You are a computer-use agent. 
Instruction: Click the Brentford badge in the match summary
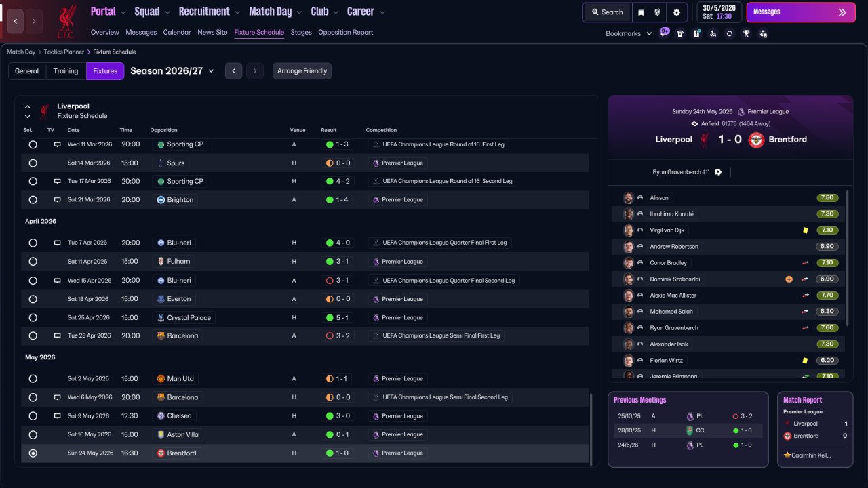pyautogui.click(x=756, y=140)
